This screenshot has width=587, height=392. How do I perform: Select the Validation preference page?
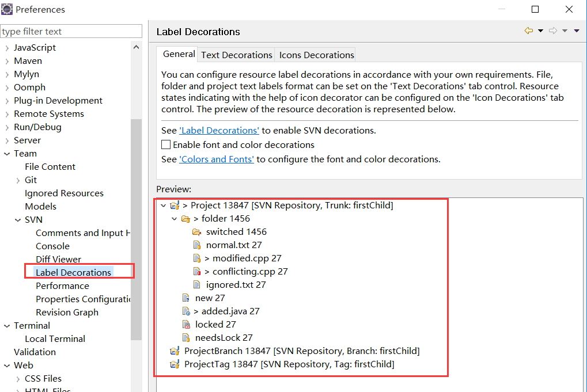(35, 352)
